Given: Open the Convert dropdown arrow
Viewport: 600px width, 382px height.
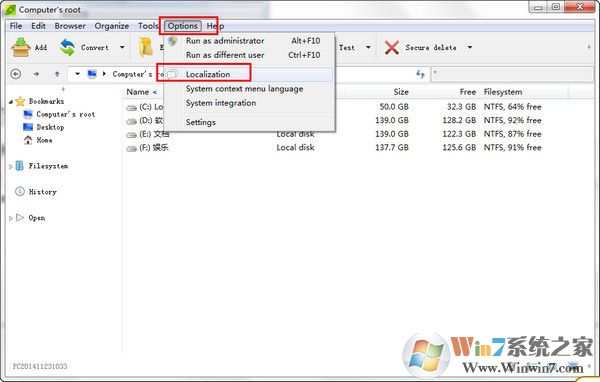Looking at the screenshot, I should point(122,47).
